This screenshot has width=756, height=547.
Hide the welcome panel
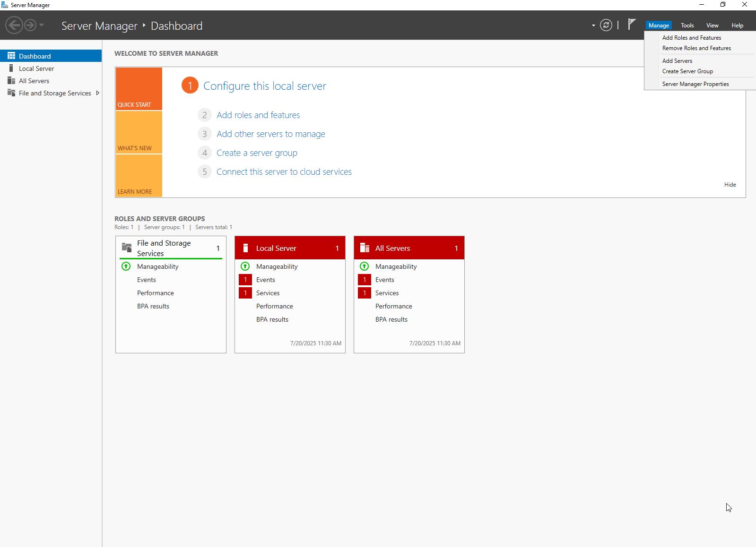coord(730,185)
